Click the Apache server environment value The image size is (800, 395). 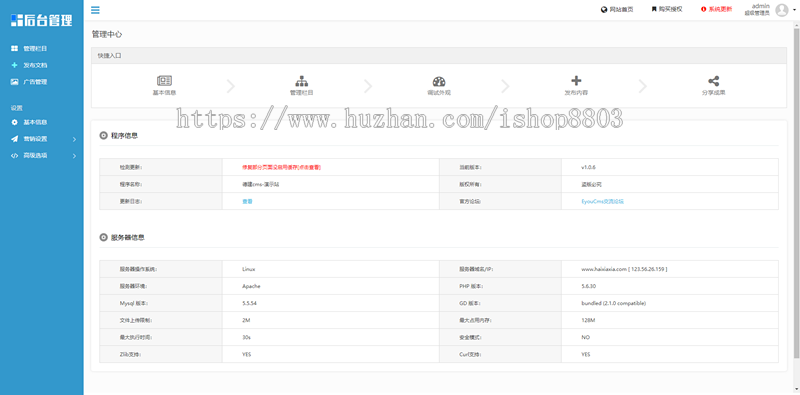tap(251, 286)
